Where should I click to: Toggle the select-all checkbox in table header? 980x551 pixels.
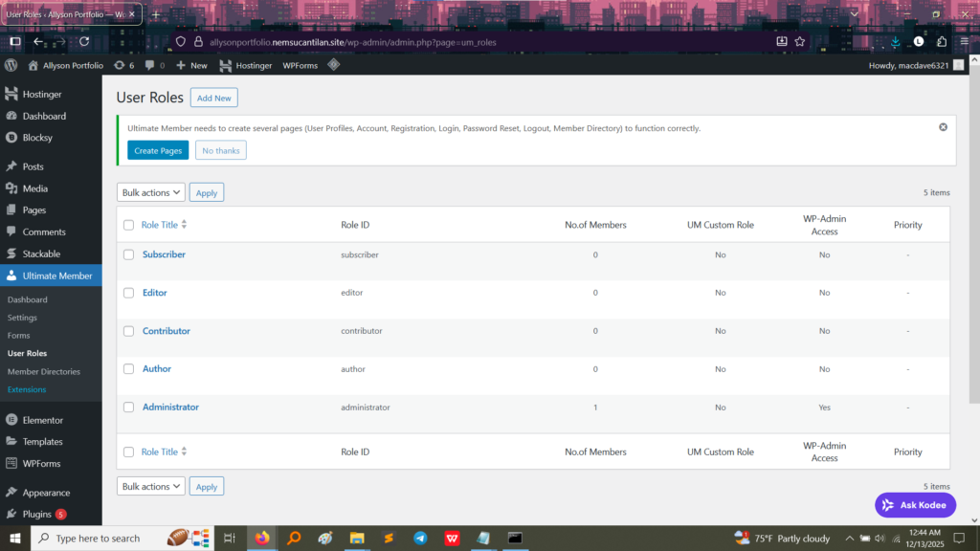tap(128, 225)
